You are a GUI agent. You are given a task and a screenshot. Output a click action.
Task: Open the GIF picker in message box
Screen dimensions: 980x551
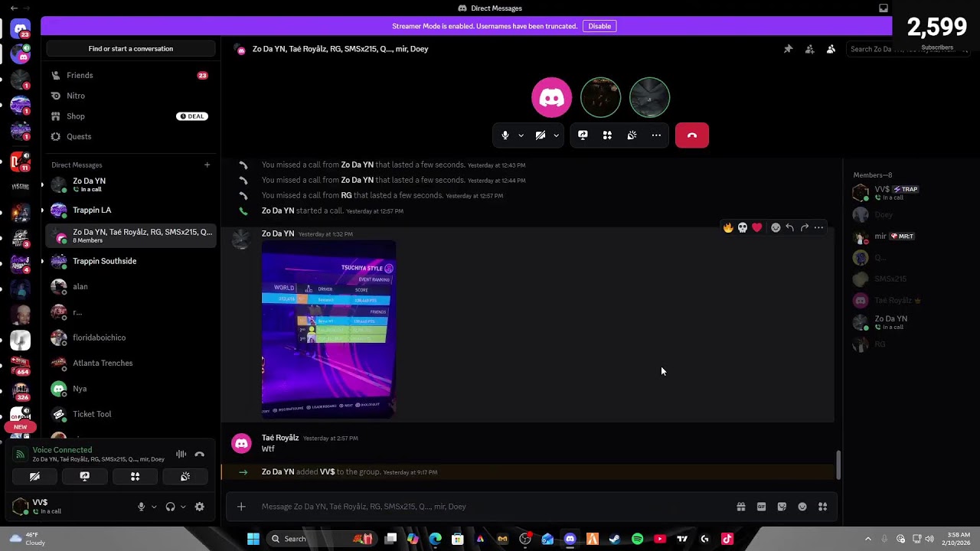pyautogui.click(x=761, y=507)
